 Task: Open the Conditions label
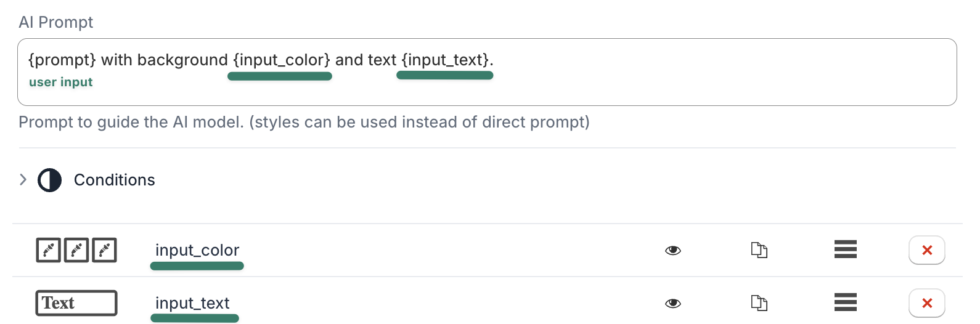(114, 180)
